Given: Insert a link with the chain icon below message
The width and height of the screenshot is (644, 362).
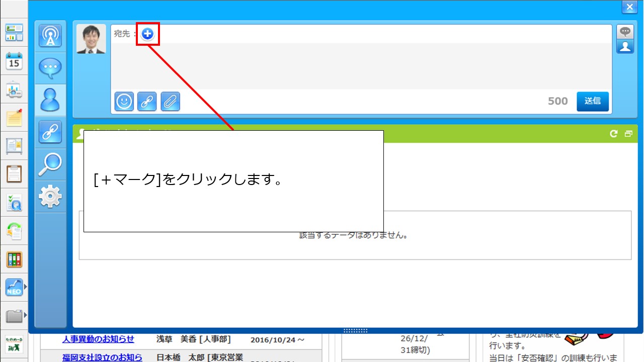Looking at the screenshot, I should (x=147, y=102).
